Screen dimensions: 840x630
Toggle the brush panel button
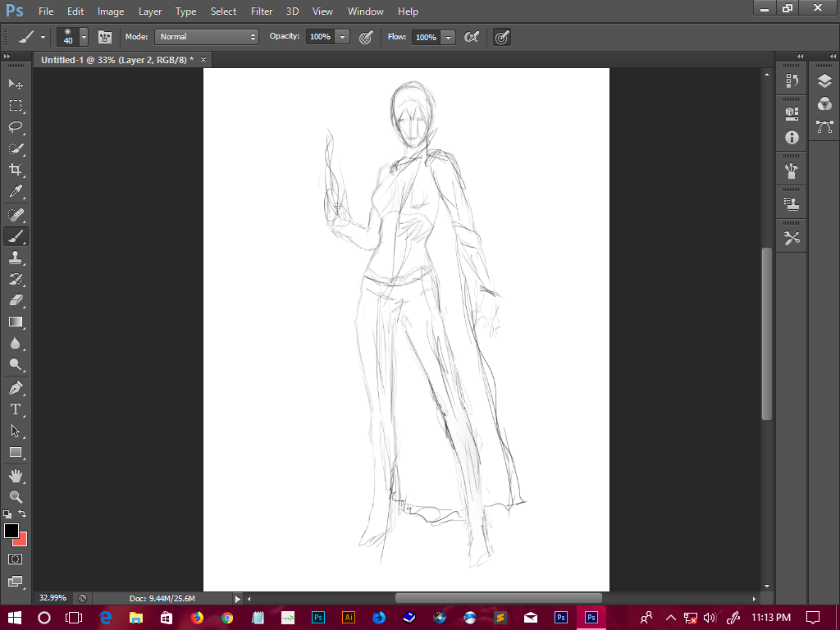coord(105,37)
